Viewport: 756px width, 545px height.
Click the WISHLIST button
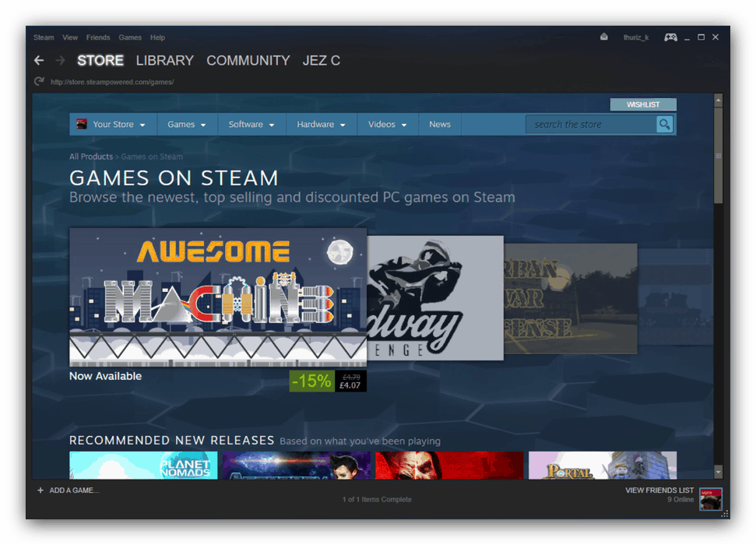point(643,104)
